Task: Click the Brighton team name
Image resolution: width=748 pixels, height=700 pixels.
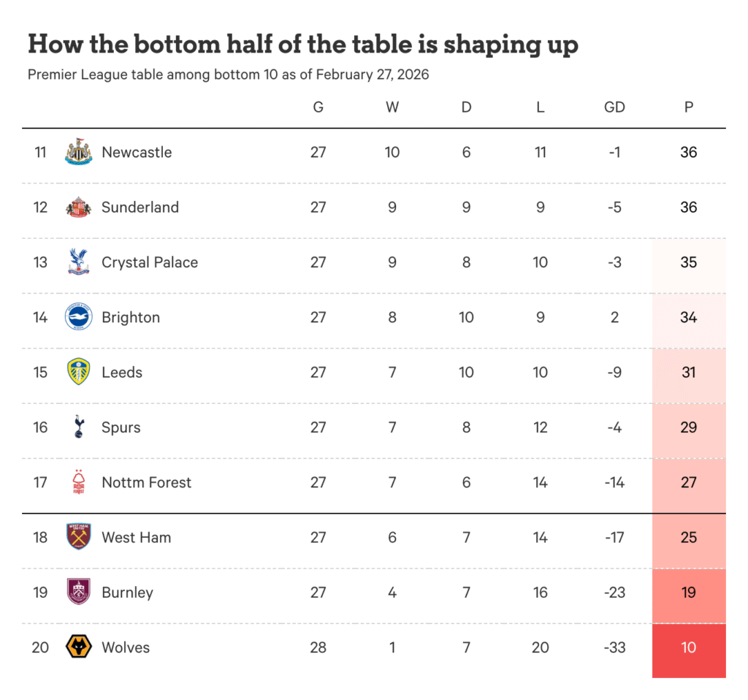Action: [131, 317]
